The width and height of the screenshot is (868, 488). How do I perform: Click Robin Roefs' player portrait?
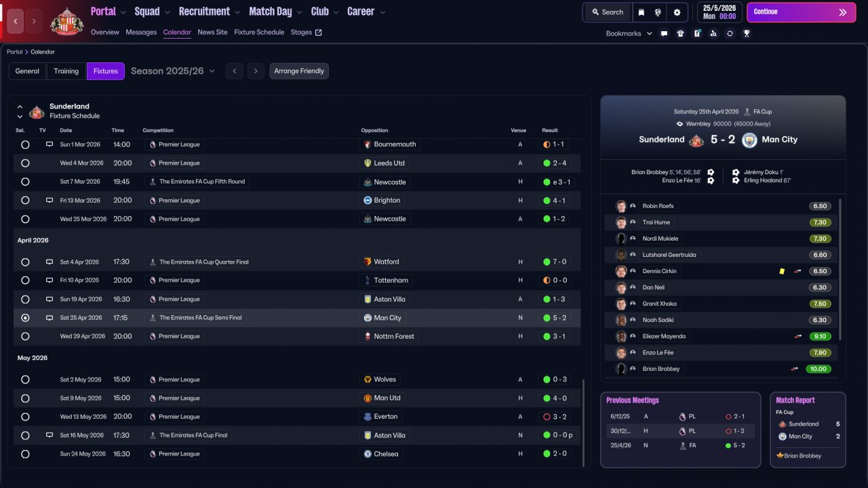coord(620,206)
